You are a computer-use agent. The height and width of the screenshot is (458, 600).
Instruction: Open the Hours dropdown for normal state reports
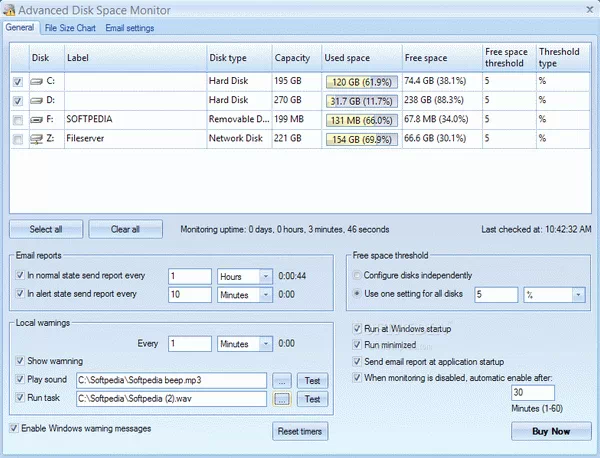[266, 276]
